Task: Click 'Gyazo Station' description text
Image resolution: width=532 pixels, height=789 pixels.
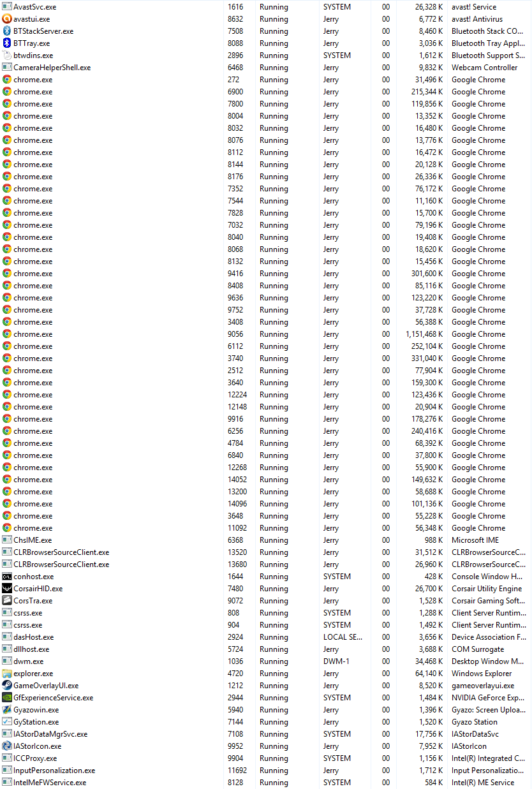Action: click(x=475, y=722)
